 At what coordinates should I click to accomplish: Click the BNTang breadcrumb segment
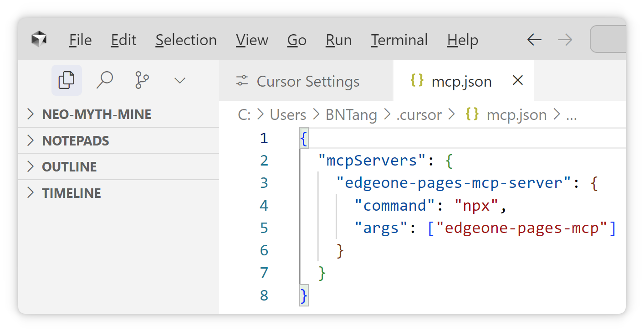coord(351,115)
